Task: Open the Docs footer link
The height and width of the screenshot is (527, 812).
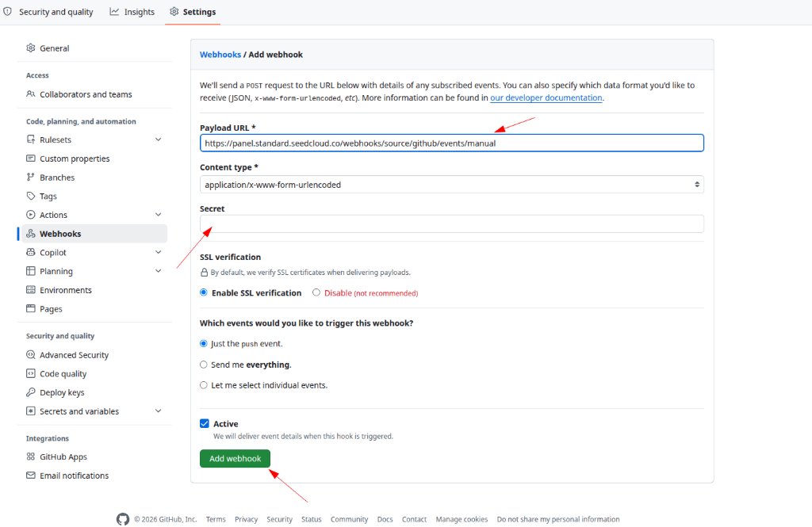Action: pos(385,519)
